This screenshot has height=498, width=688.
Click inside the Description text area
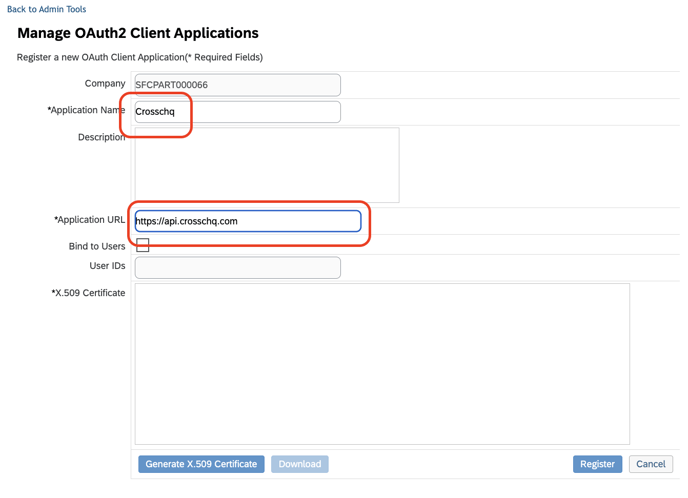click(267, 165)
